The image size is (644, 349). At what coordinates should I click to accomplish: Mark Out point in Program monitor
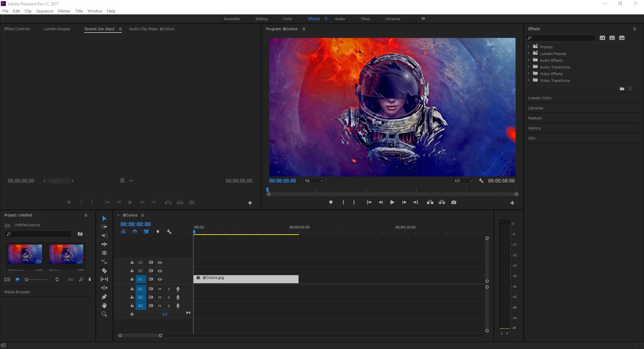click(354, 202)
